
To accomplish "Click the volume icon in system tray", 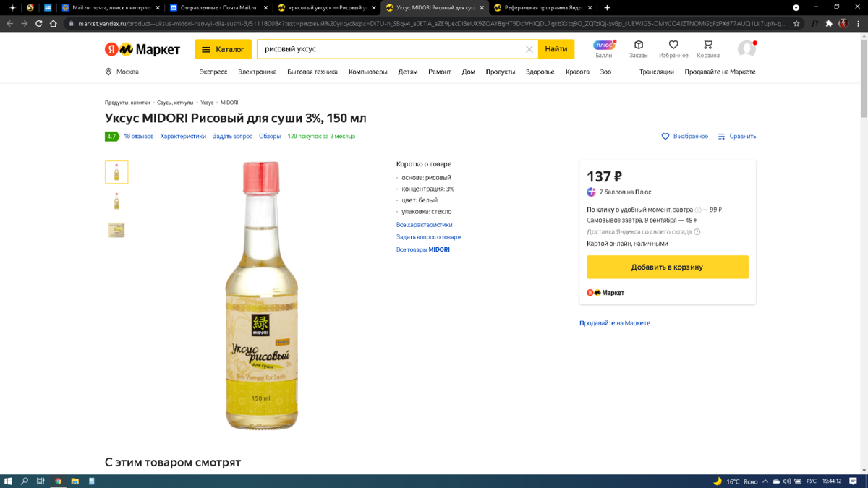I will click(x=786, y=481).
